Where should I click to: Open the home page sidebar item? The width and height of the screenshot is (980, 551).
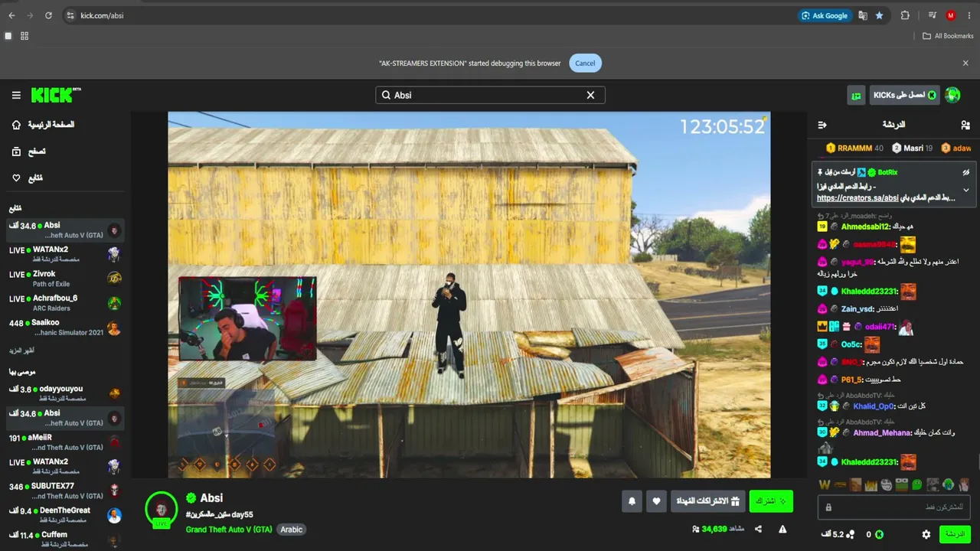(43, 125)
